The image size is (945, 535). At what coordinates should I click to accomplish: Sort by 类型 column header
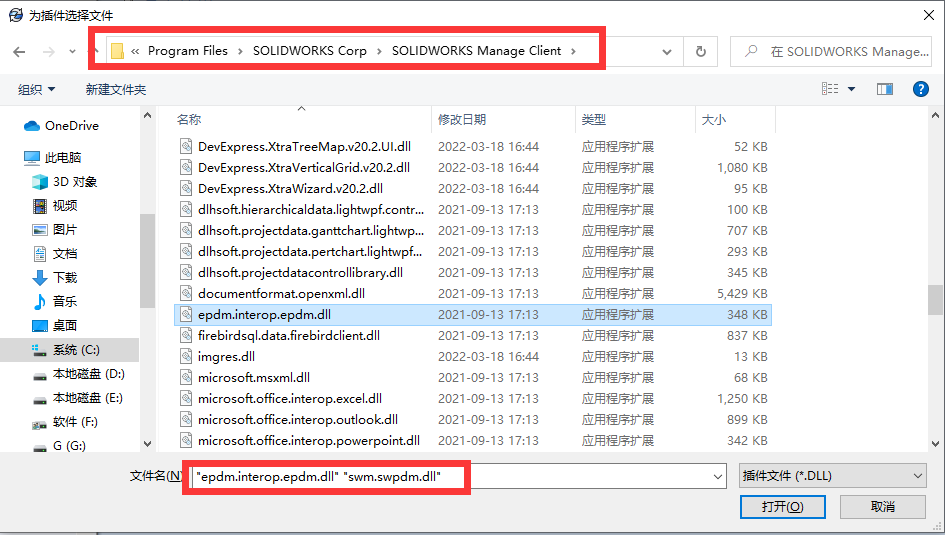tap(594, 120)
